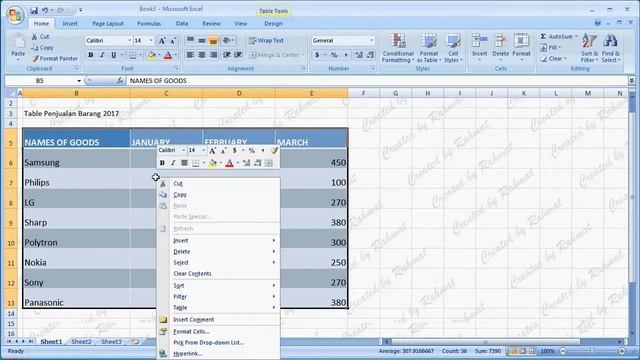The image size is (640, 360).
Task: Open the mini toolbar font size dropdown
Action: pyautogui.click(x=203, y=151)
